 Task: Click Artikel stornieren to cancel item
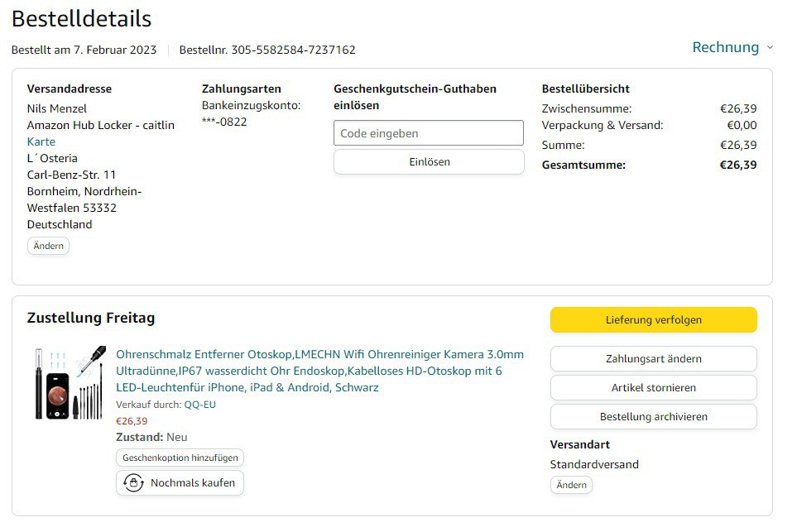(653, 387)
